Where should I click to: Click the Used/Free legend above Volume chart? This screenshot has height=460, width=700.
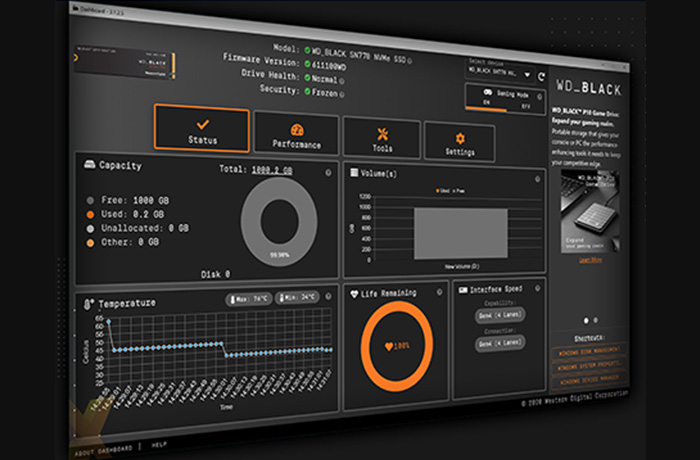(450, 191)
